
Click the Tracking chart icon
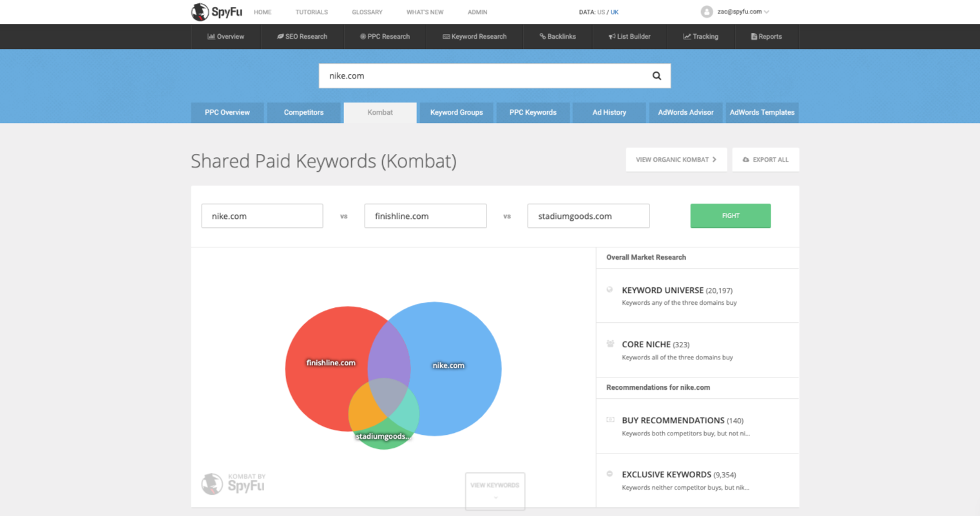[687, 37]
